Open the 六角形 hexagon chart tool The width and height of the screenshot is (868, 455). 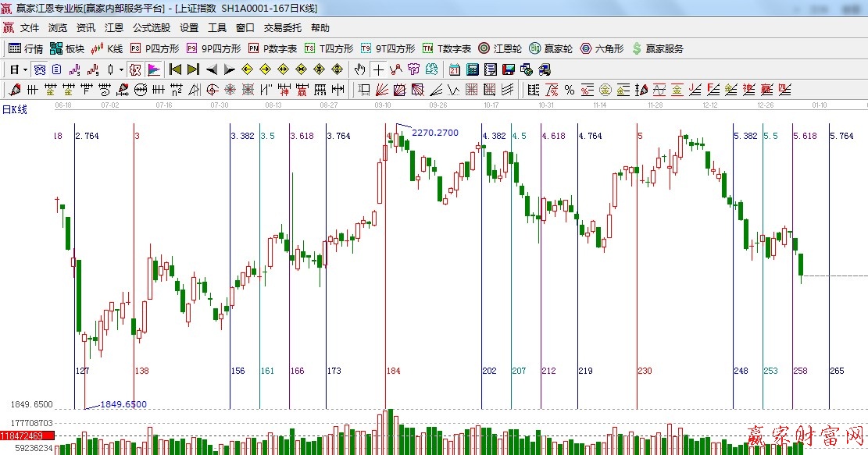(x=602, y=48)
